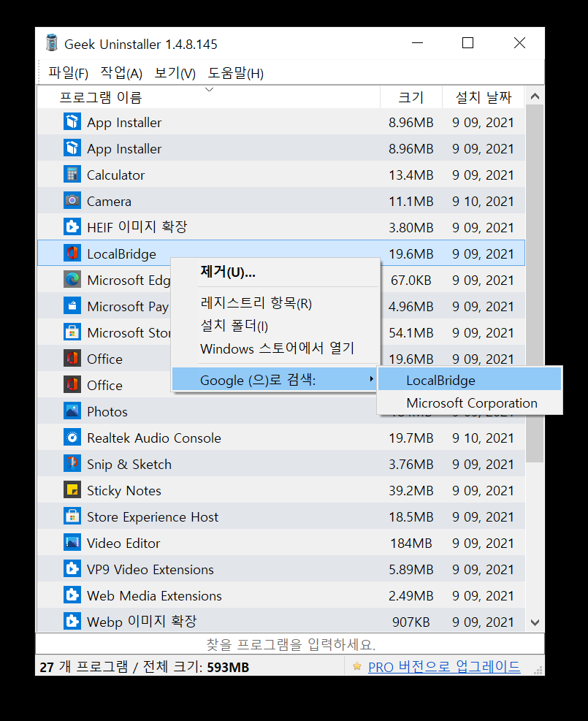The image size is (588, 721).
Task: Click the 39.2MB size value
Action: click(x=411, y=491)
